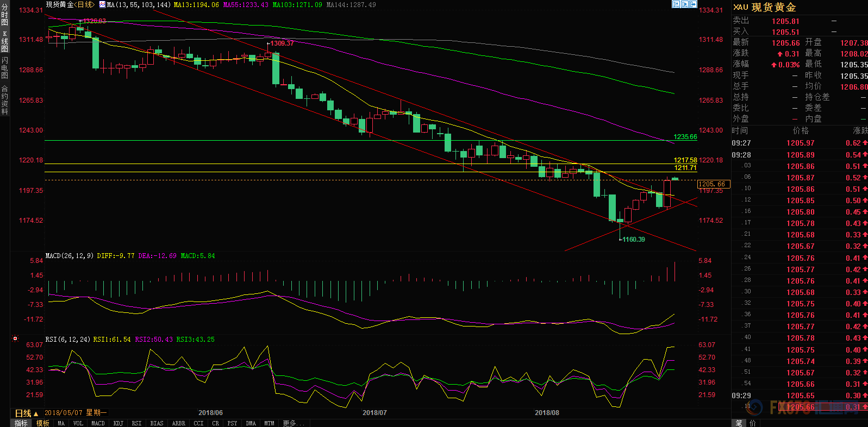The height and width of the screenshot is (427, 868).
Task: Click the MA indicator chart icon
Action: tap(102, 4)
